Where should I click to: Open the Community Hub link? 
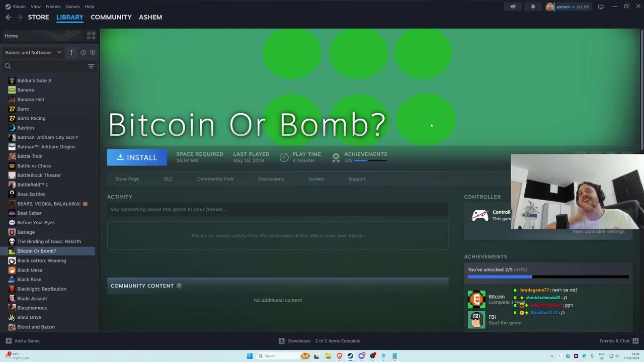215,179
